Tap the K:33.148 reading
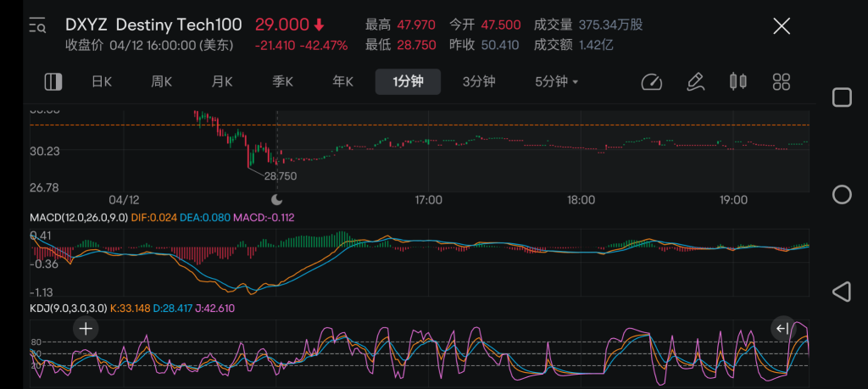Screen dimensions: 868x389 coord(131,308)
